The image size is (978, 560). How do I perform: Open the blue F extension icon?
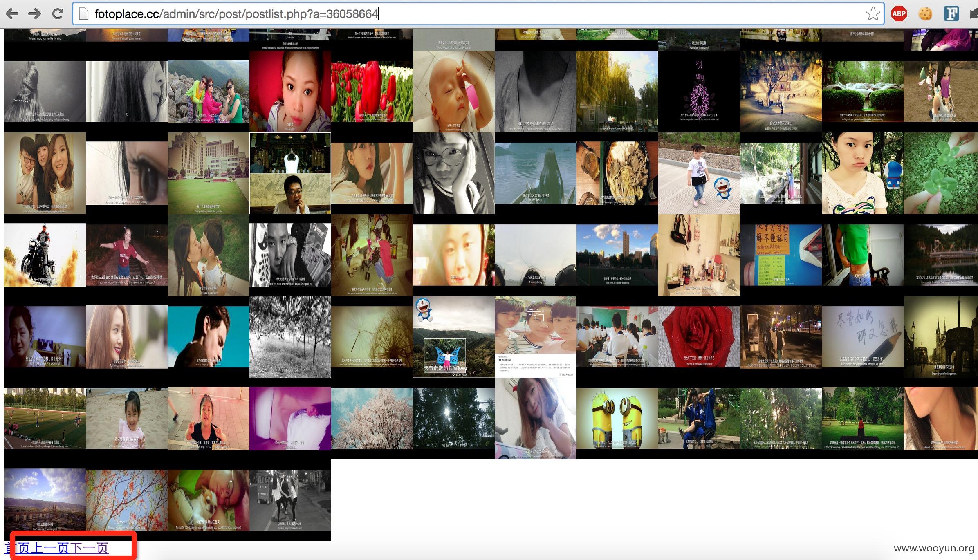(951, 14)
